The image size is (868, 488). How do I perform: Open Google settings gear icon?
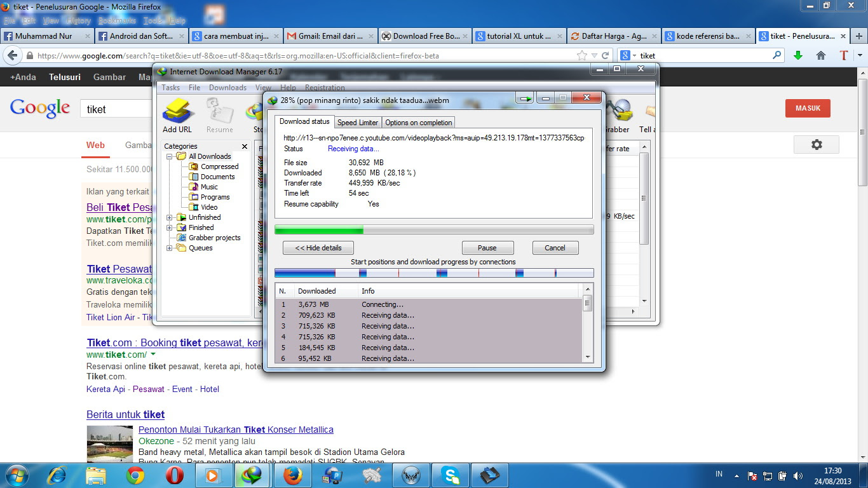coord(817,145)
